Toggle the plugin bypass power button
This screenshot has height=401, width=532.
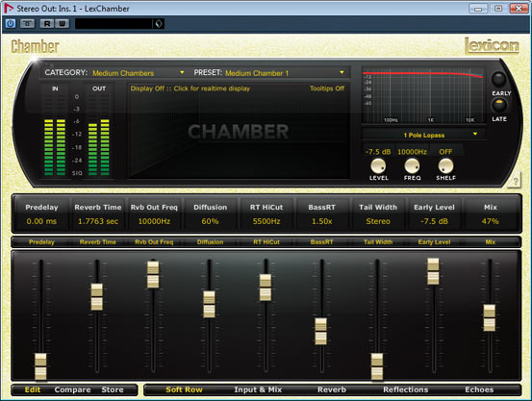coord(11,23)
